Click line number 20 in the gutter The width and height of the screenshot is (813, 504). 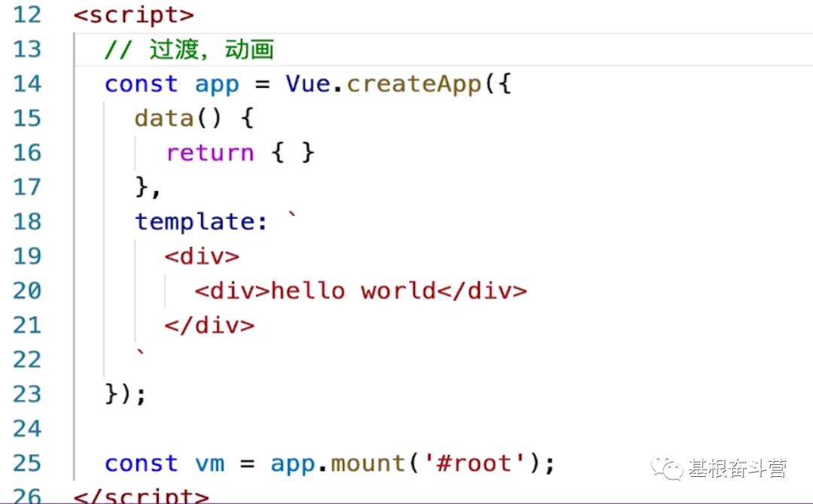[28, 290]
